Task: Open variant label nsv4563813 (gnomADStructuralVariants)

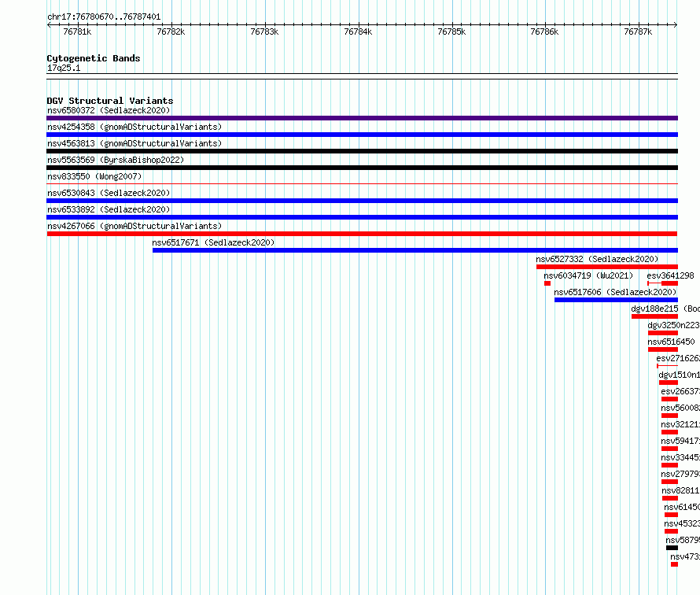Action: click(134, 143)
